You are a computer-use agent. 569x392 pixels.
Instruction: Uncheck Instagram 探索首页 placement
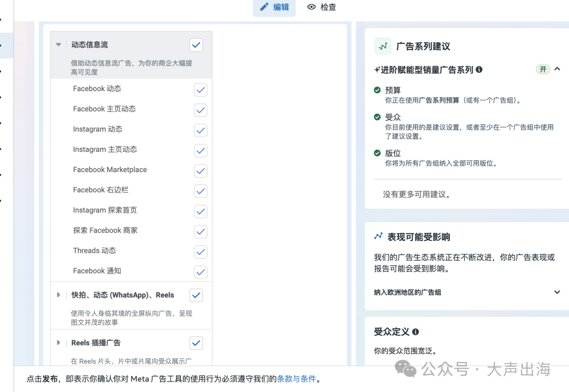point(201,212)
